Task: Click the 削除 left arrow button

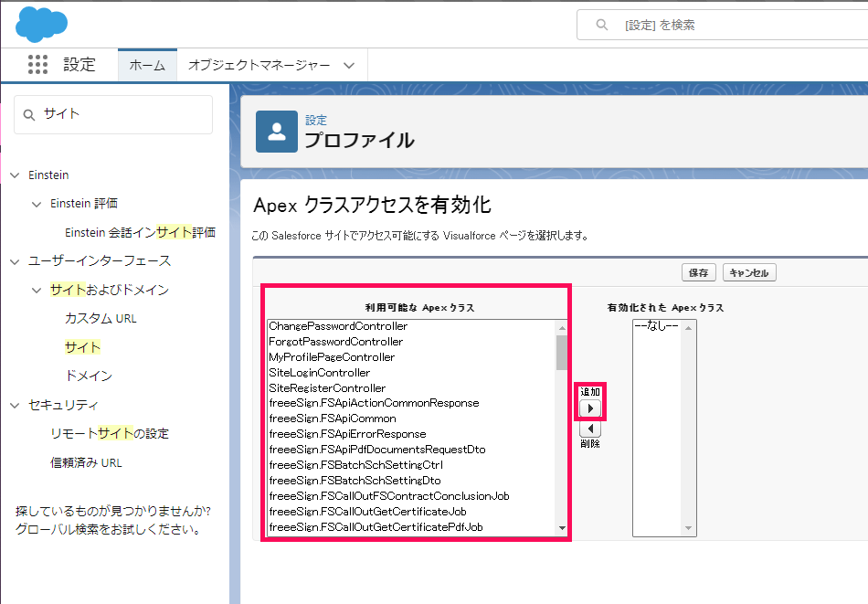Action: (x=590, y=429)
